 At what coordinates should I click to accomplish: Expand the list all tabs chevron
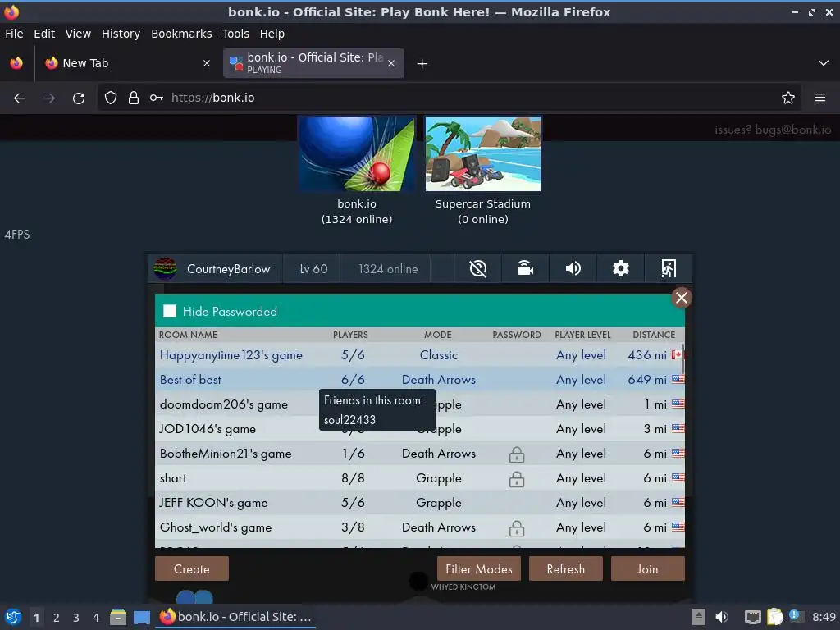[x=824, y=63]
